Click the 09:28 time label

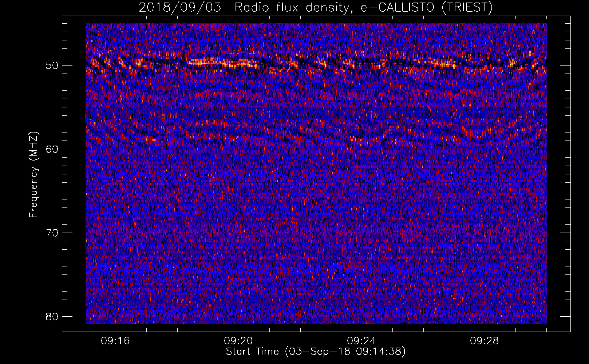point(485,341)
